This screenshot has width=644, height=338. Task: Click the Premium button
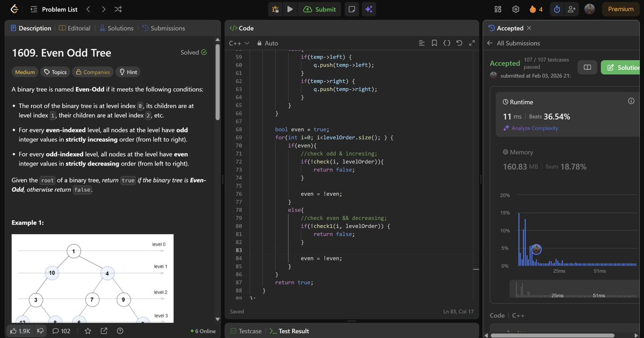[620, 9]
